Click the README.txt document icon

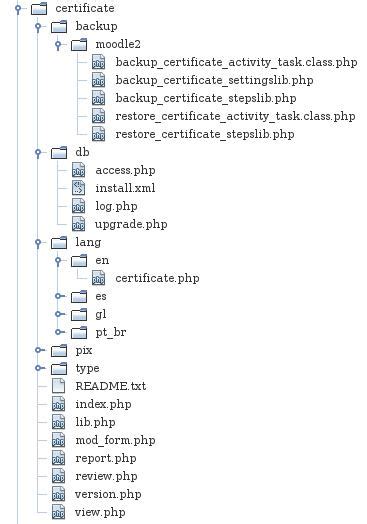tap(58, 386)
